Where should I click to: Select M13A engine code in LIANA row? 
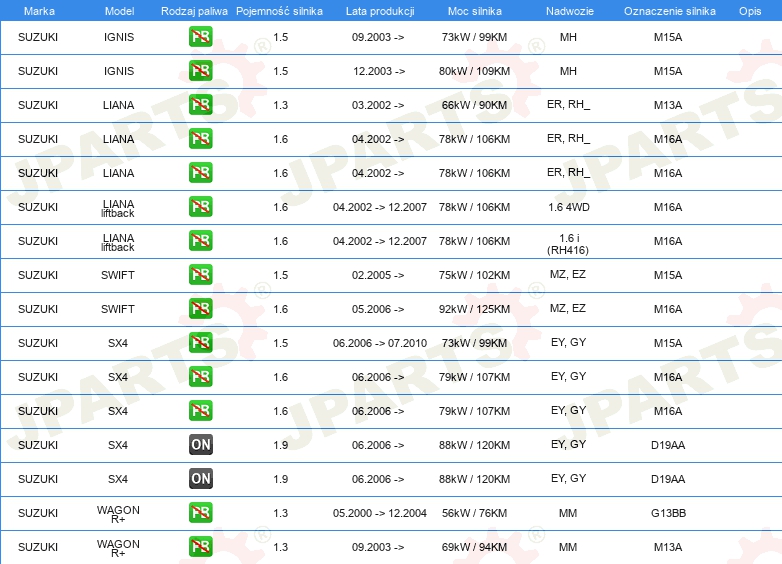pos(668,105)
